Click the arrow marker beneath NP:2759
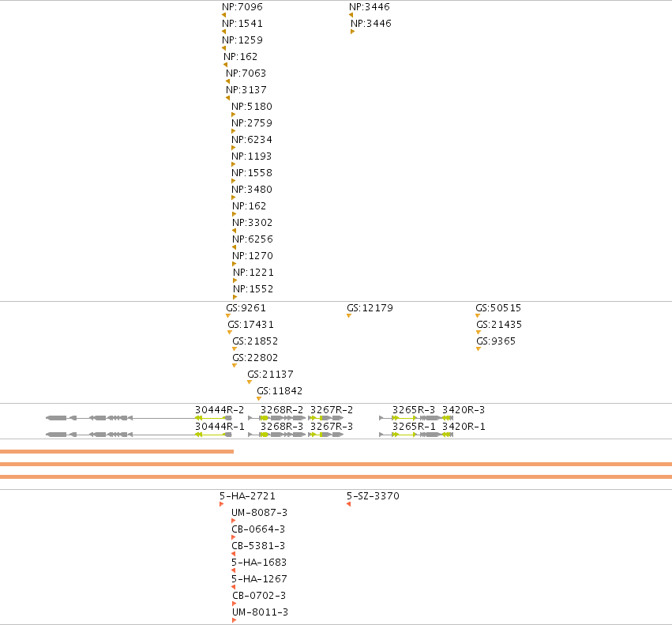The height and width of the screenshot is (625, 672). pyautogui.click(x=234, y=131)
